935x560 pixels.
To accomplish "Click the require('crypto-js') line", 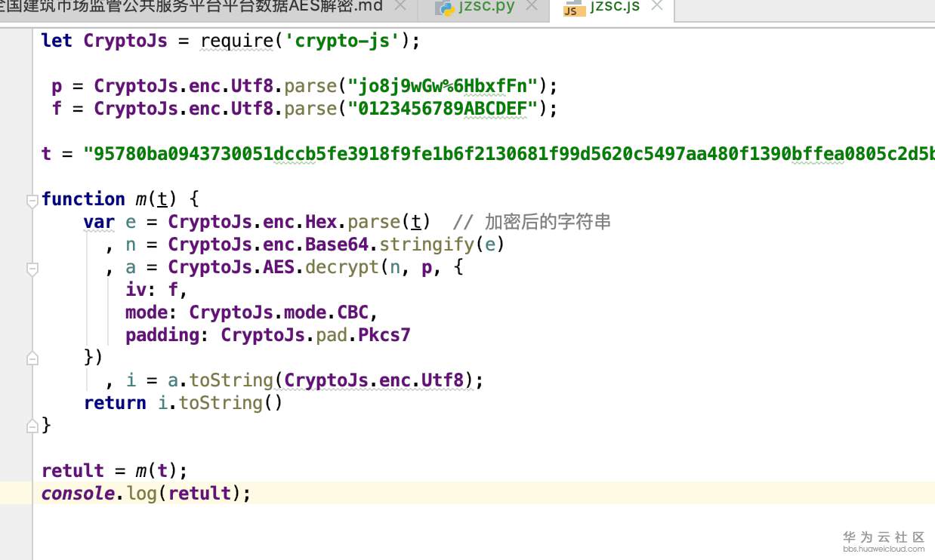I will [x=227, y=41].
